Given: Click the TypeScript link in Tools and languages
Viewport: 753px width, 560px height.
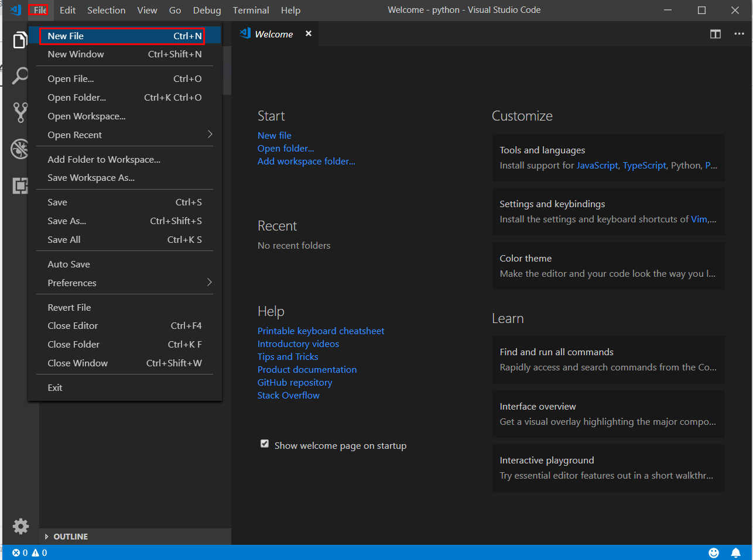Looking at the screenshot, I should [644, 166].
